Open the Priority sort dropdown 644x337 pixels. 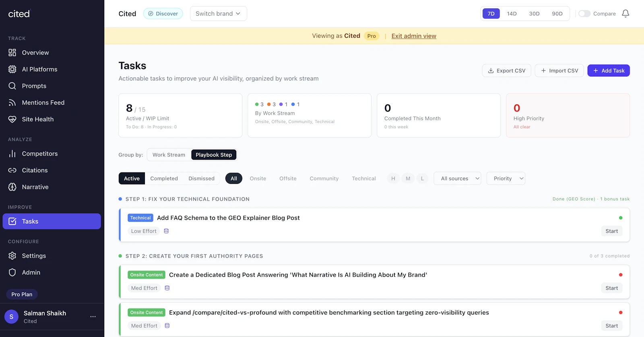point(506,179)
